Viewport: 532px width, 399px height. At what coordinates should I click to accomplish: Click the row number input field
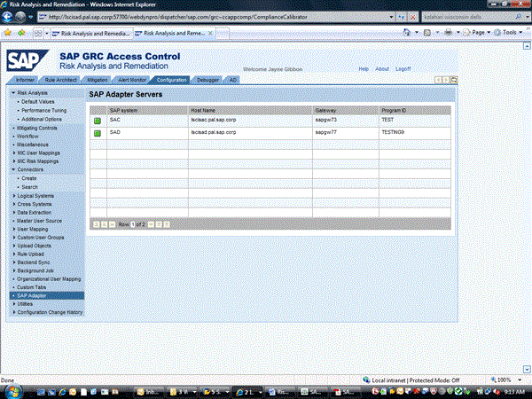pos(134,224)
